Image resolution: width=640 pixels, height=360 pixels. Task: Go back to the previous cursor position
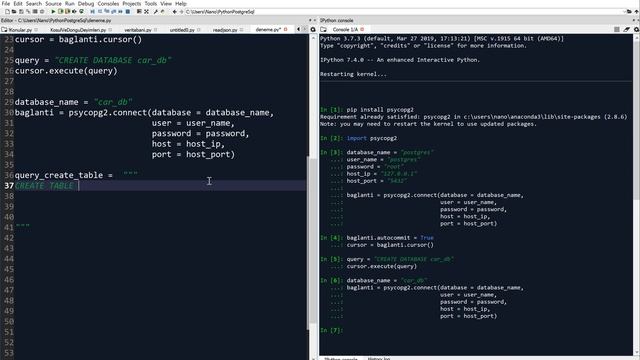[175, 12]
